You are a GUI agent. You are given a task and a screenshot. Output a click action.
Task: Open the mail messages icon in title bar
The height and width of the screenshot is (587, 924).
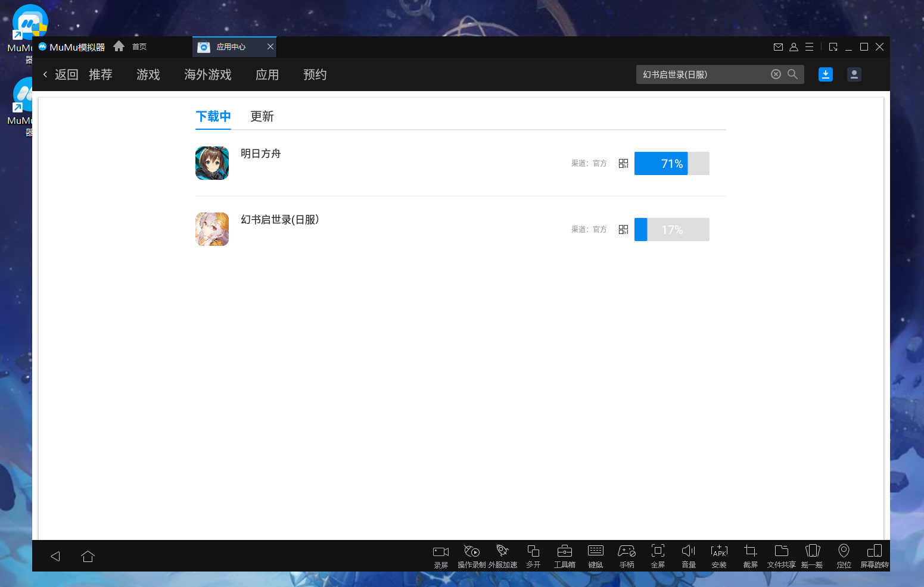778,47
